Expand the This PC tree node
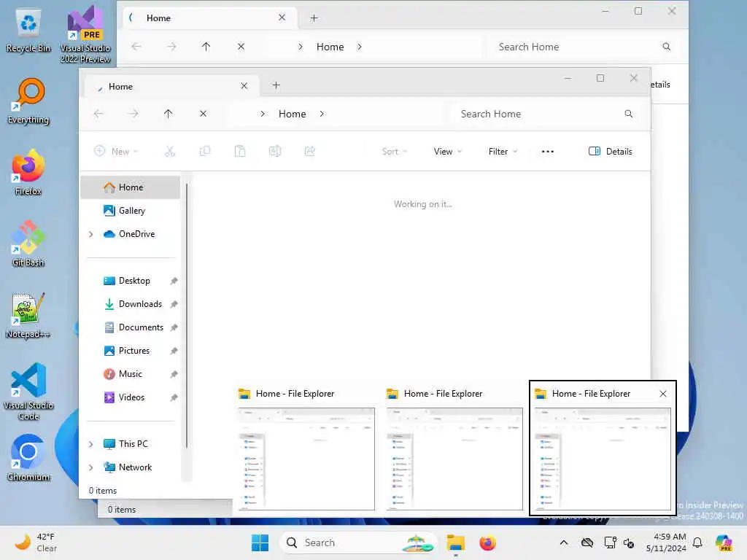The image size is (747, 560). (91, 444)
